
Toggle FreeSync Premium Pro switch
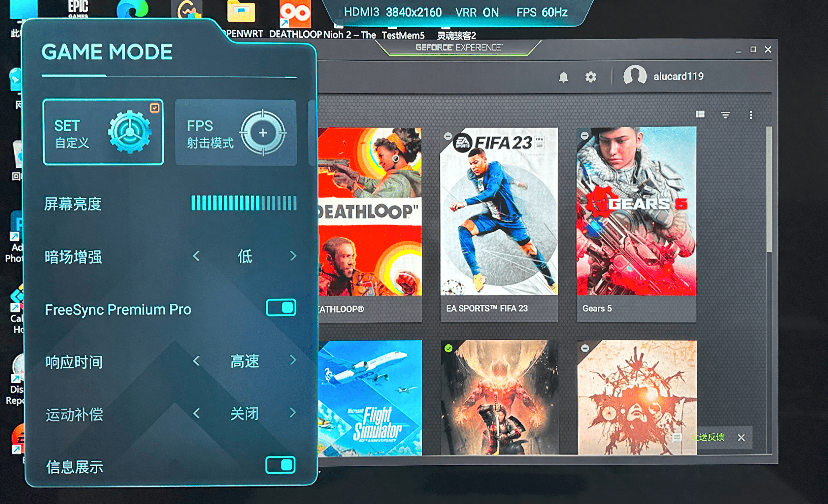pos(281,308)
